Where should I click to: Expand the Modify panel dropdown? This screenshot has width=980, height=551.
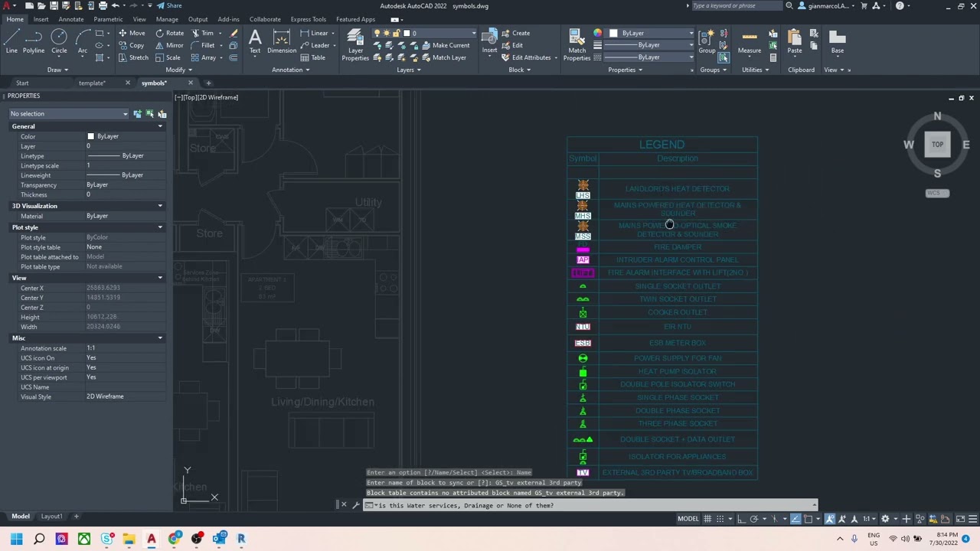[x=178, y=70]
